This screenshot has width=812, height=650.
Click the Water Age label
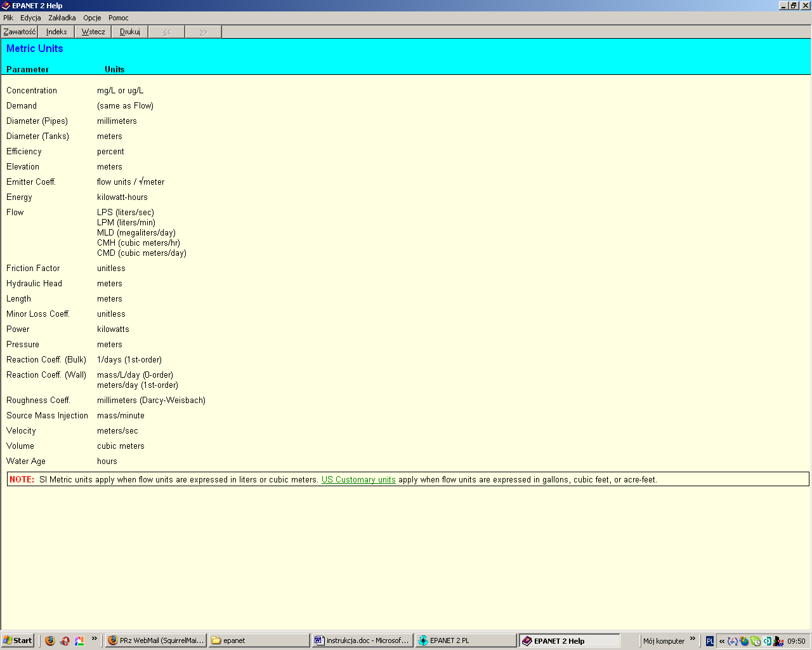point(26,461)
